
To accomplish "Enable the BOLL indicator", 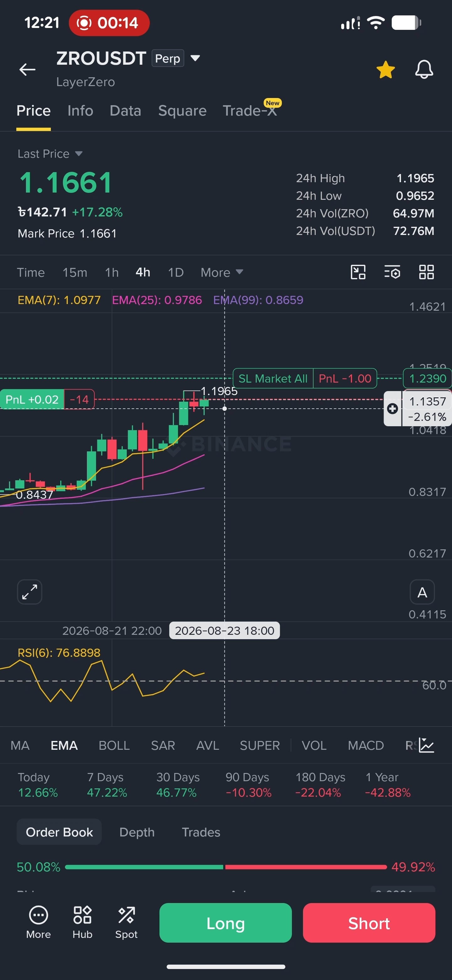I will tap(114, 745).
